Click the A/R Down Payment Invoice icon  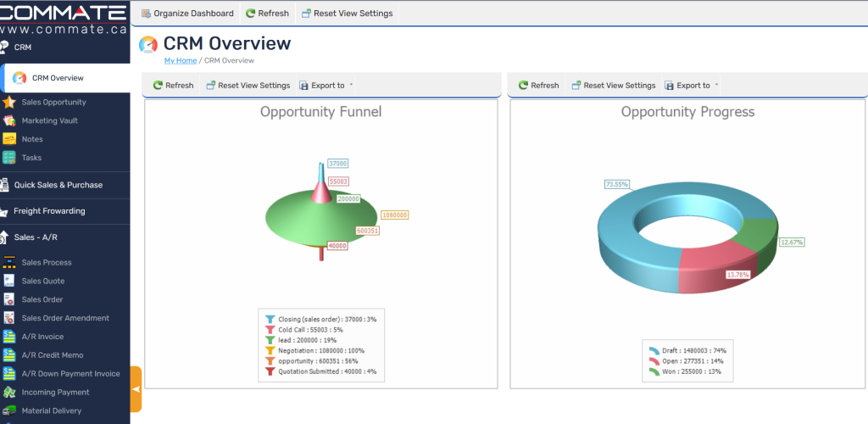tap(8, 374)
